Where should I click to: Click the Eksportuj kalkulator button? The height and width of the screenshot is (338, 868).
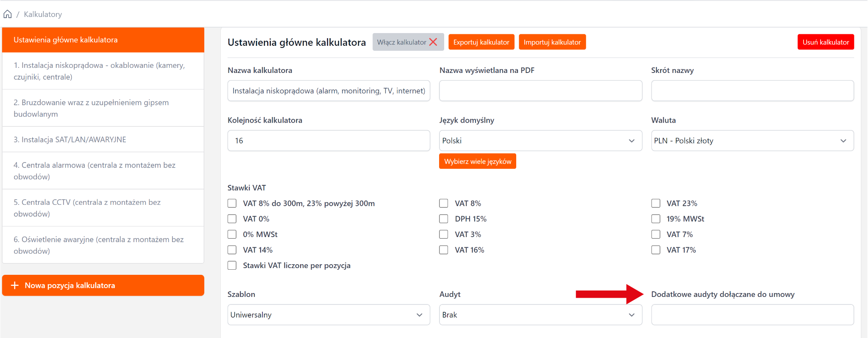(x=481, y=42)
